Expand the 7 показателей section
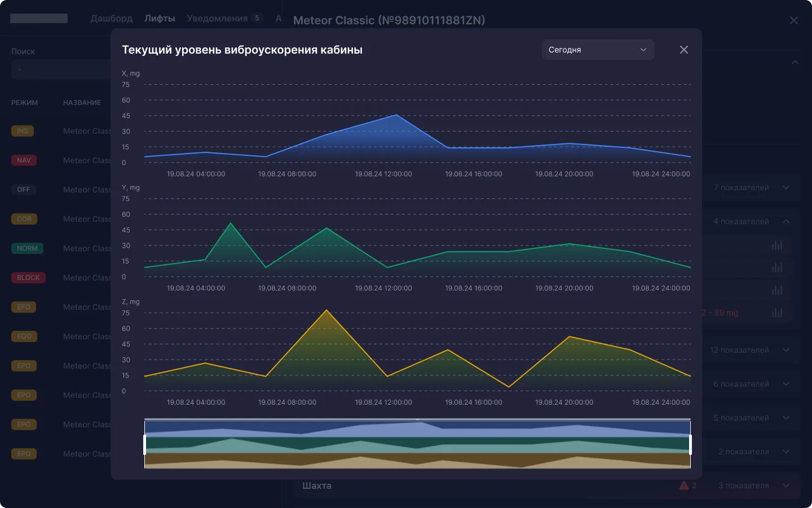The height and width of the screenshot is (508, 812). click(786, 187)
